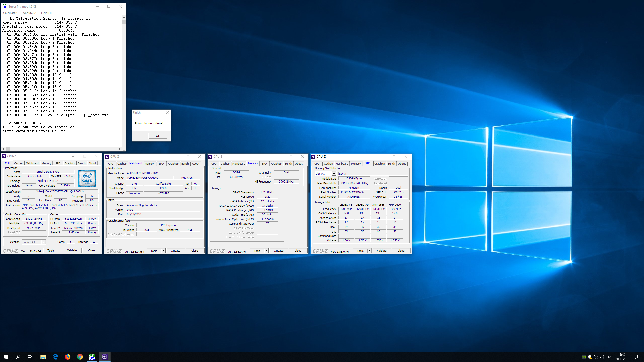
Task: Click the volume speaker tray icon
Action: click(x=602, y=357)
